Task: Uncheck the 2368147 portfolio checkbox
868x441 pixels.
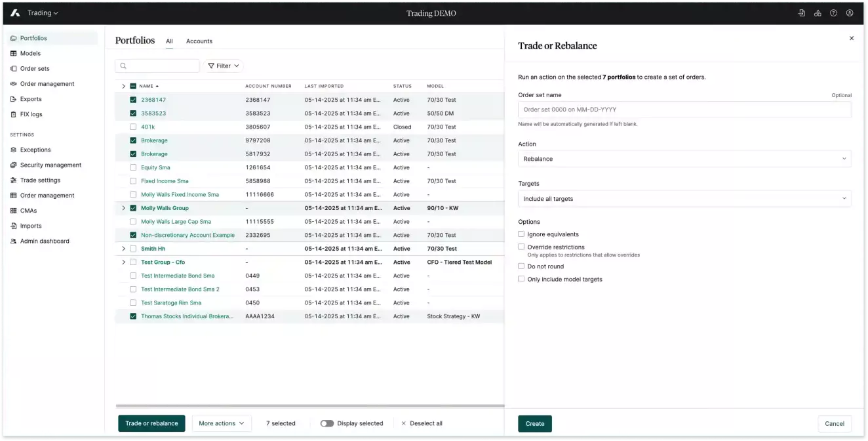Action: click(x=133, y=100)
